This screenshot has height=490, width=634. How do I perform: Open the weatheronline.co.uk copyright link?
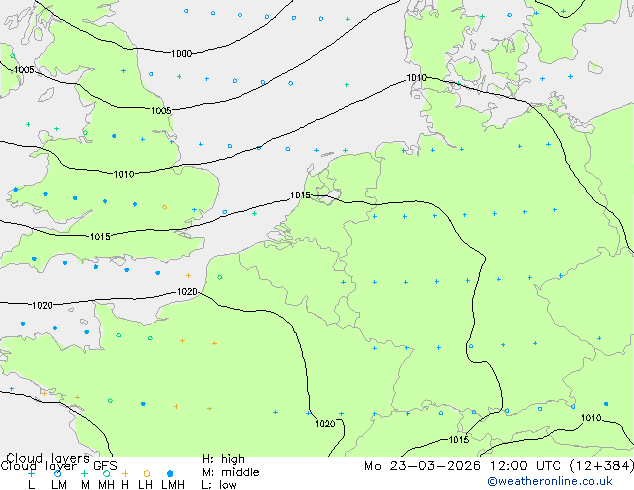click(x=550, y=481)
